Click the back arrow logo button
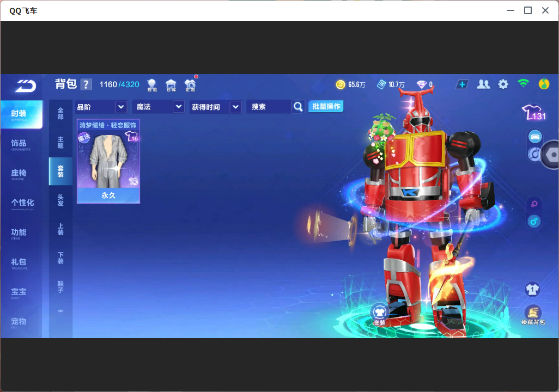Viewport: 559px width, 392px height. (x=25, y=86)
